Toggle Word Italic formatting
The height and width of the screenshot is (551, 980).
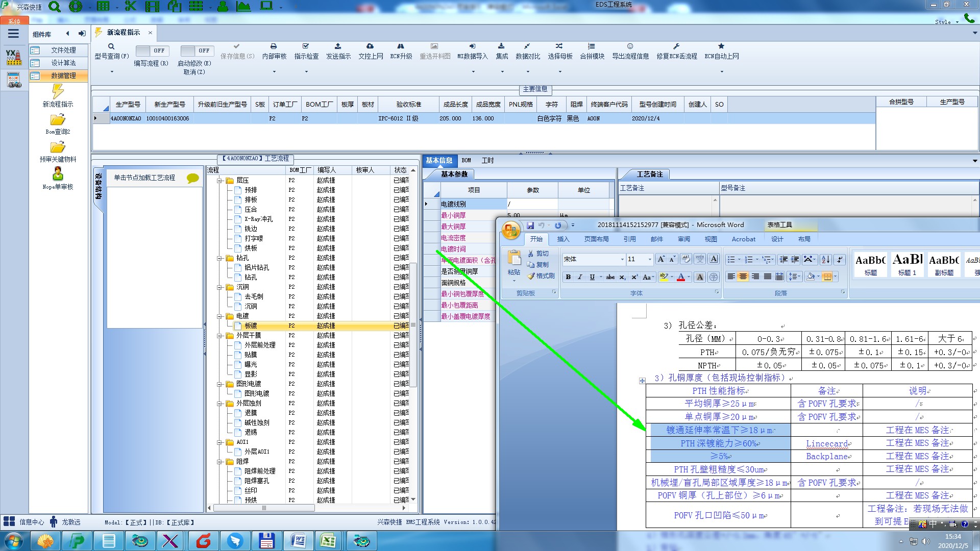580,277
